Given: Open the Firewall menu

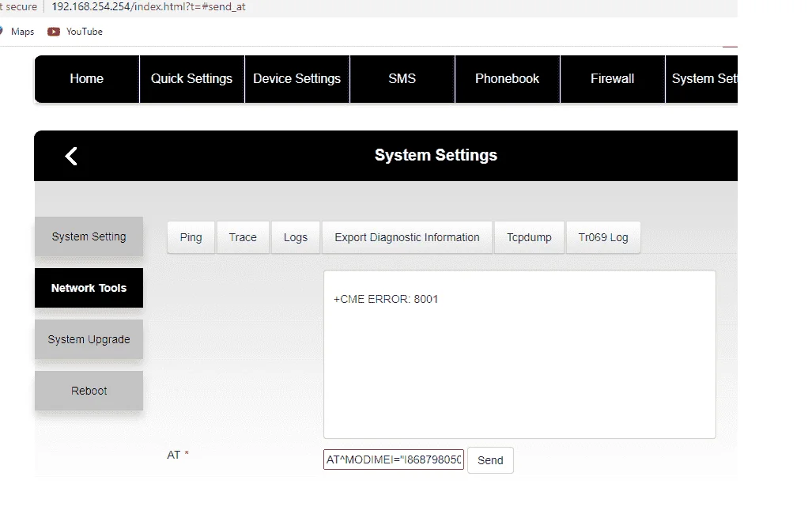Looking at the screenshot, I should pyautogui.click(x=612, y=79).
